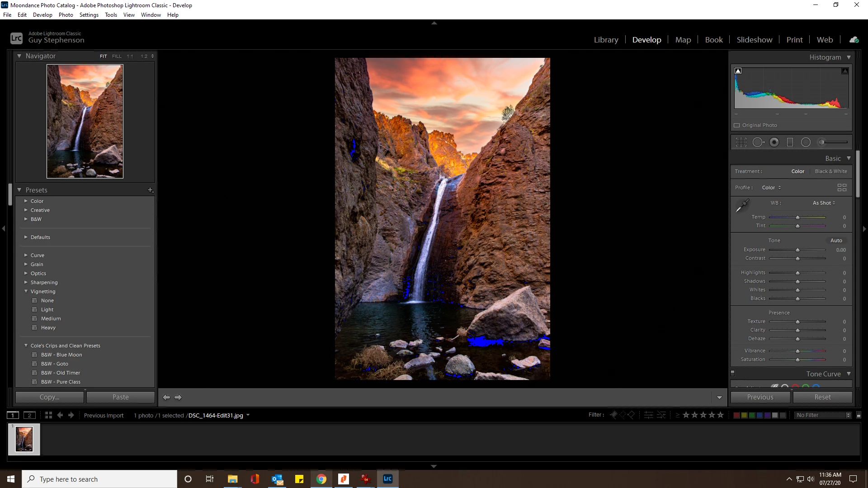
Task: Select the Spot Removal tool
Action: pyautogui.click(x=758, y=142)
